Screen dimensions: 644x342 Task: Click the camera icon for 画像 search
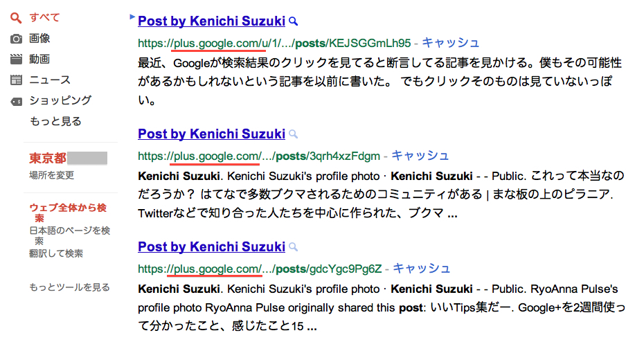(x=16, y=39)
